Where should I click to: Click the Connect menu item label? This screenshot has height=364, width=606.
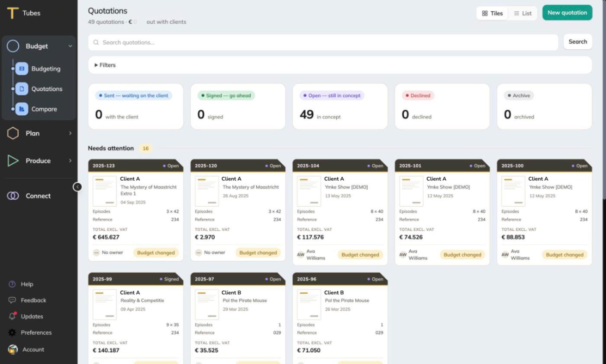pos(38,196)
